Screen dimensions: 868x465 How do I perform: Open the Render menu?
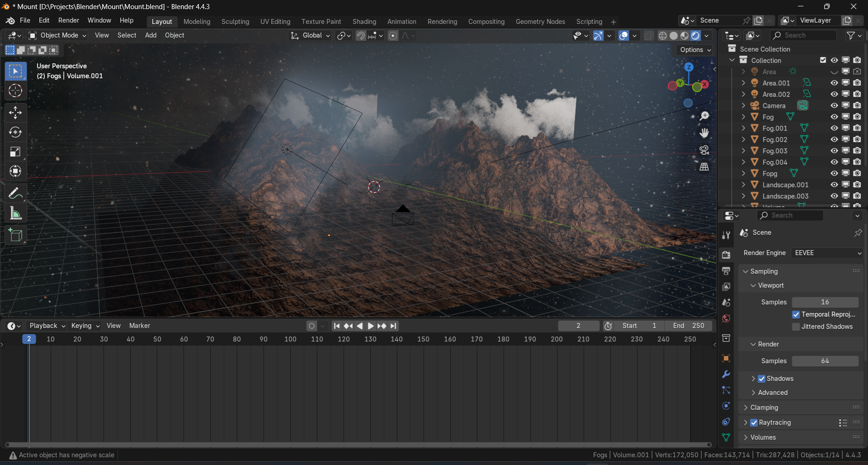[69, 20]
